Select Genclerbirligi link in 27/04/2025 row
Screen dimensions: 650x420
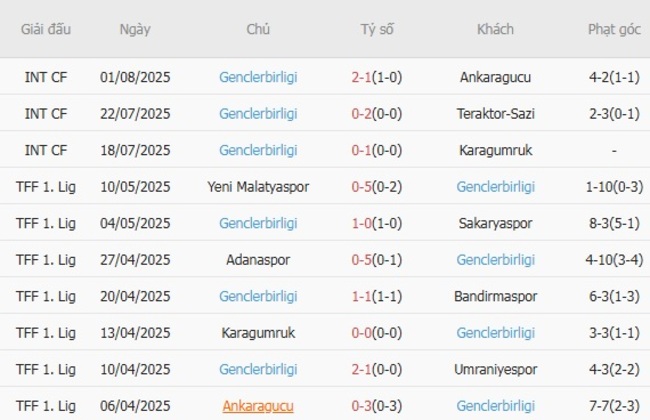(x=496, y=259)
